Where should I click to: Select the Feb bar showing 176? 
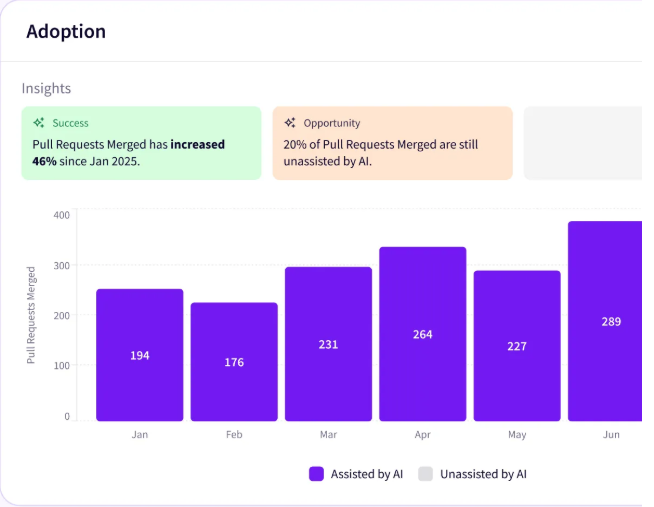(234, 361)
